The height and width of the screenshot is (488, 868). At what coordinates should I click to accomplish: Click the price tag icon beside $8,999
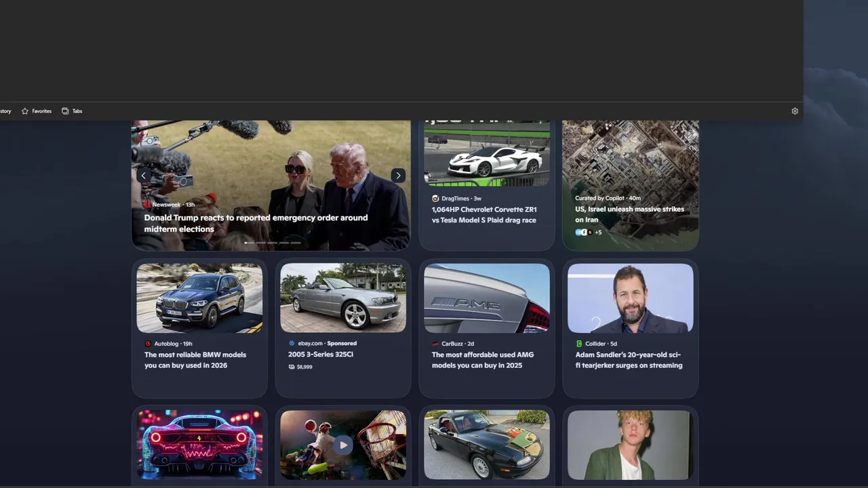point(292,367)
